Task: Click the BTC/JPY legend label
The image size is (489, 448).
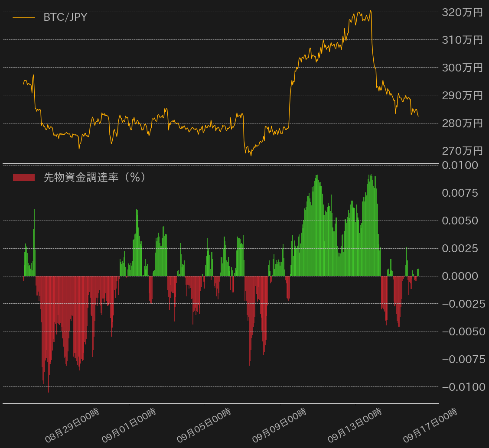Action: (65, 17)
